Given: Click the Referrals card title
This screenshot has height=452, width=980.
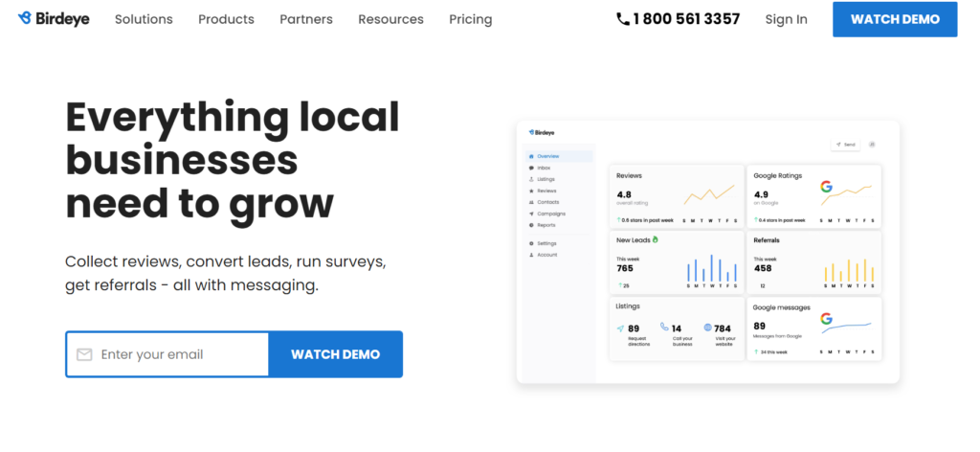Looking at the screenshot, I should tap(767, 240).
